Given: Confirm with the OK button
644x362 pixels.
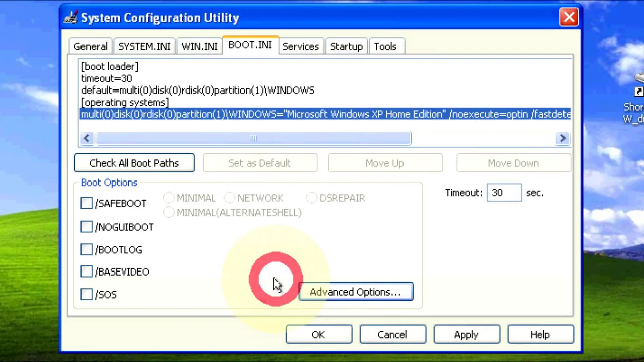Looking at the screenshot, I should (x=318, y=335).
